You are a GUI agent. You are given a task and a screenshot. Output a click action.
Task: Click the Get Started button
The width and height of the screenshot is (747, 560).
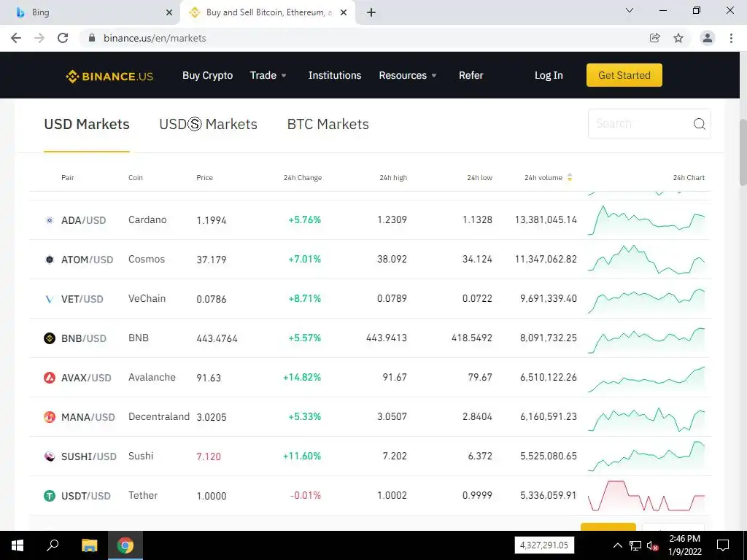pos(624,75)
